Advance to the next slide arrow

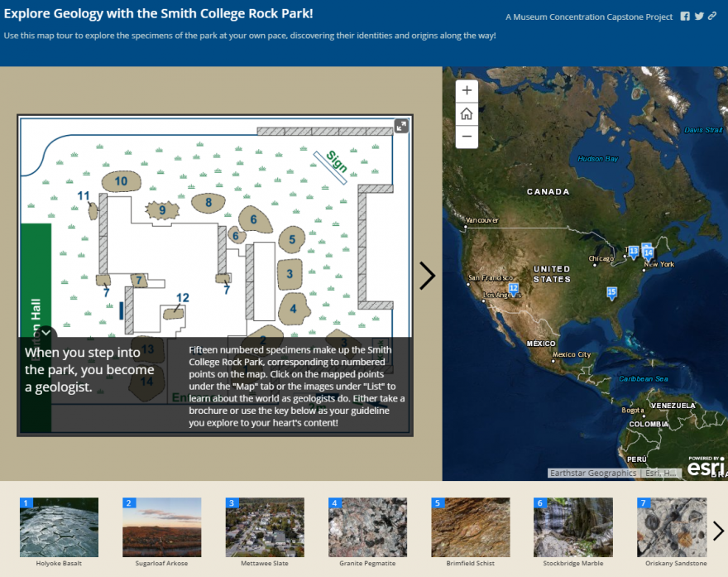[x=427, y=276]
